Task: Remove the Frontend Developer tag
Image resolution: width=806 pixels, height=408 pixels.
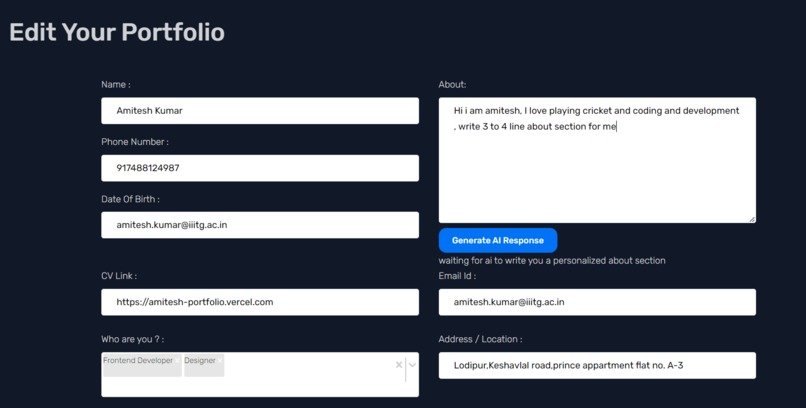Action: (x=177, y=361)
